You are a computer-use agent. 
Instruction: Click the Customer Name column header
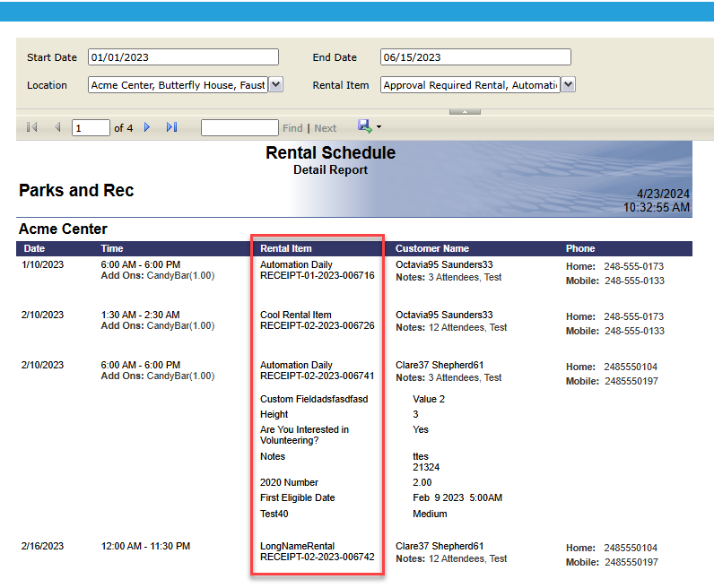point(432,248)
